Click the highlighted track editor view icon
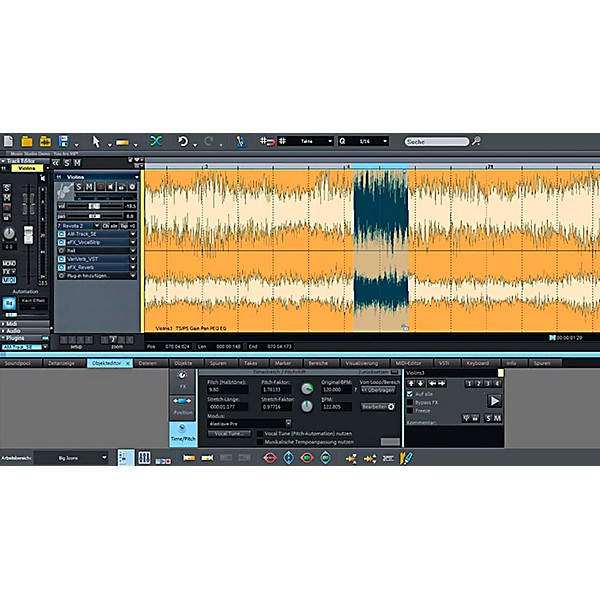 click(x=126, y=457)
